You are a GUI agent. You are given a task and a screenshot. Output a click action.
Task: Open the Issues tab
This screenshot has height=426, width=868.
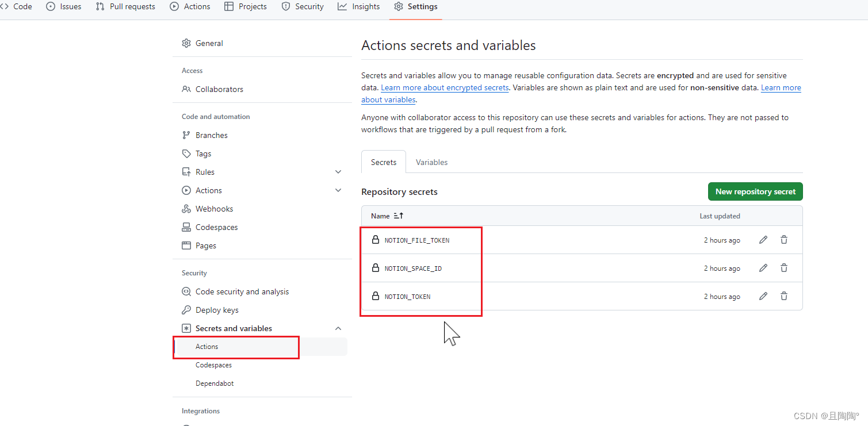click(x=64, y=6)
